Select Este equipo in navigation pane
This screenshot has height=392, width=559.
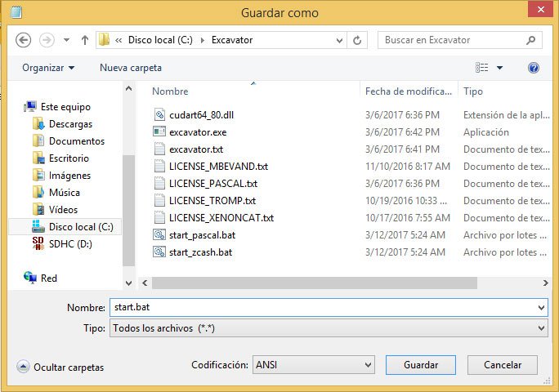point(65,107)
